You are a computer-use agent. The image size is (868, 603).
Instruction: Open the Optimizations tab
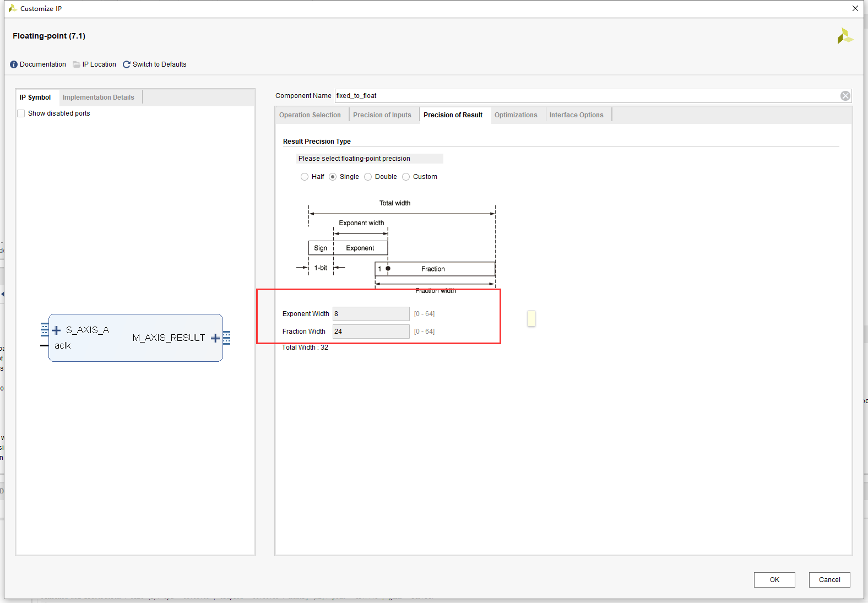516,115
